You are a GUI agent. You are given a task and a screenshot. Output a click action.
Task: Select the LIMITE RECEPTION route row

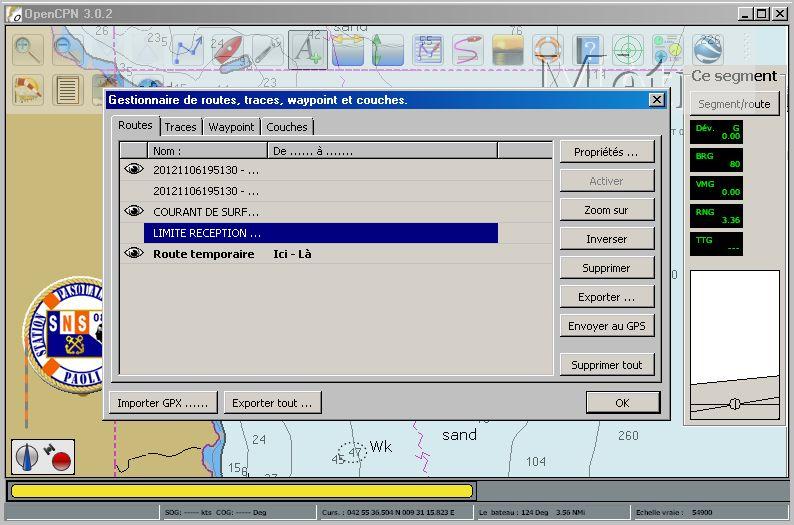(x=320, y=233)
